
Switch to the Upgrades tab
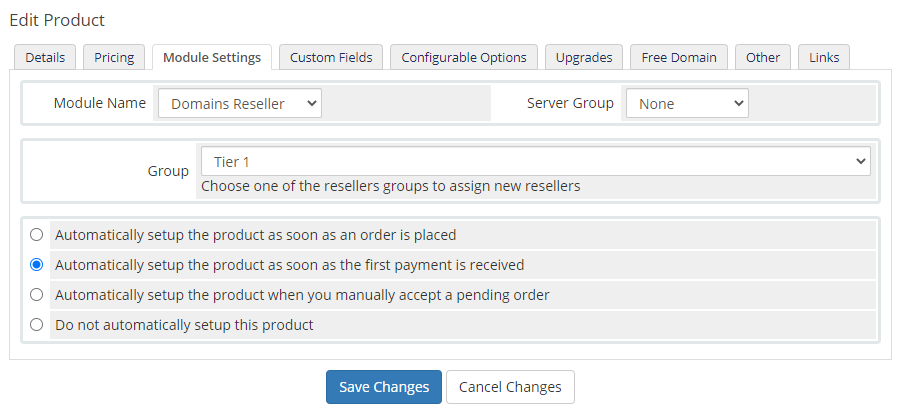pos(584,57)
